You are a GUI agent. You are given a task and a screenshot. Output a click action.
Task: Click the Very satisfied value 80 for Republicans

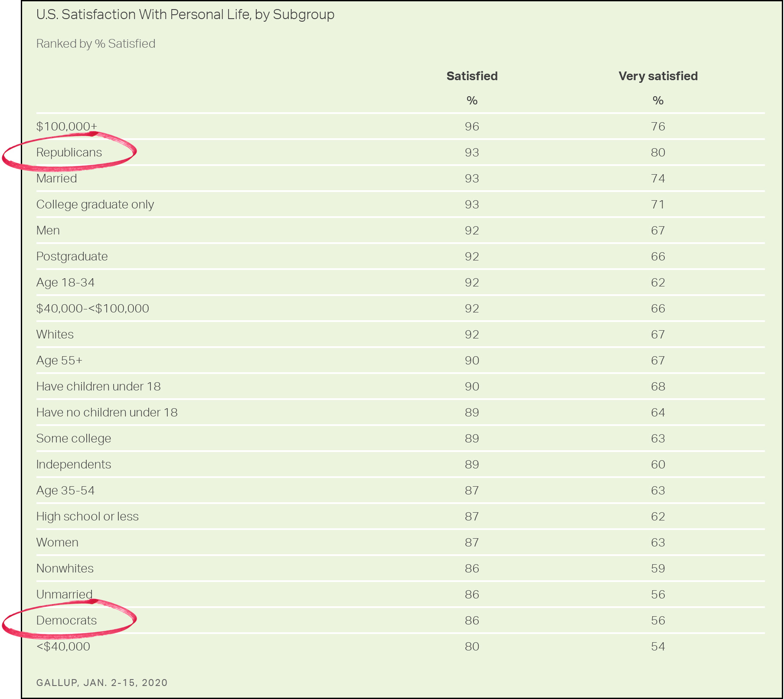(658, 153)
